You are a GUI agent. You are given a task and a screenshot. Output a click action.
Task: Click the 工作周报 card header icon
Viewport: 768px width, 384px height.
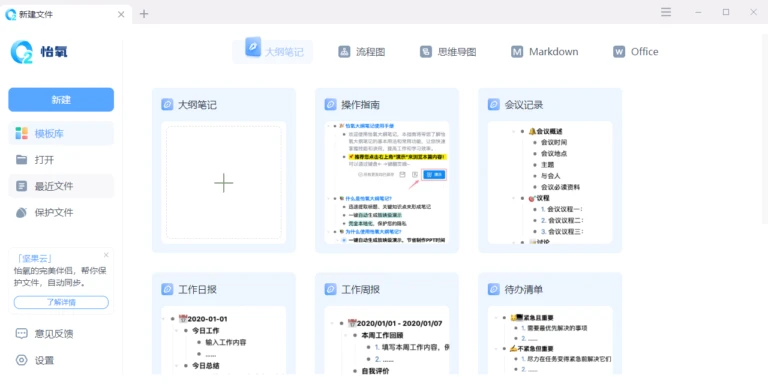coord(330,289)
